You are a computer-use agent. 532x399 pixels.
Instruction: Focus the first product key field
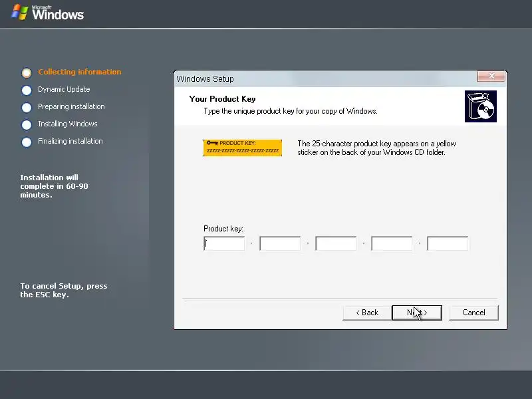click(x=224, y=243)
